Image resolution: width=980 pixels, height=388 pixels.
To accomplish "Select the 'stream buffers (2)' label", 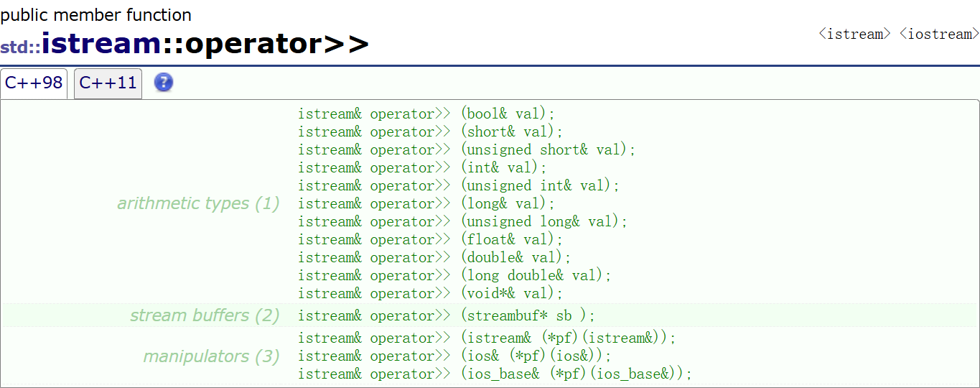I will tap(205, 315).
